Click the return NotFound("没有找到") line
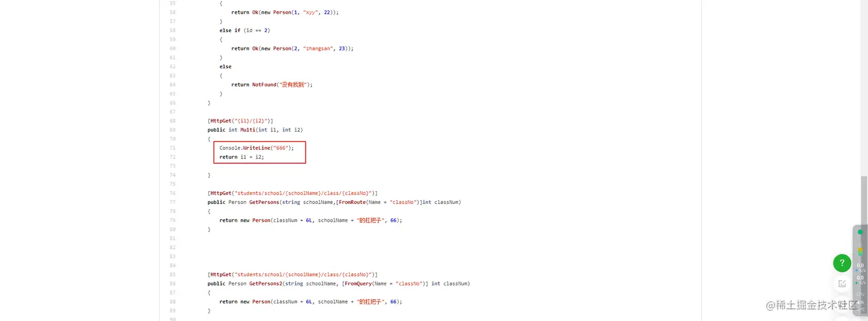 click(x=272, y=84)
